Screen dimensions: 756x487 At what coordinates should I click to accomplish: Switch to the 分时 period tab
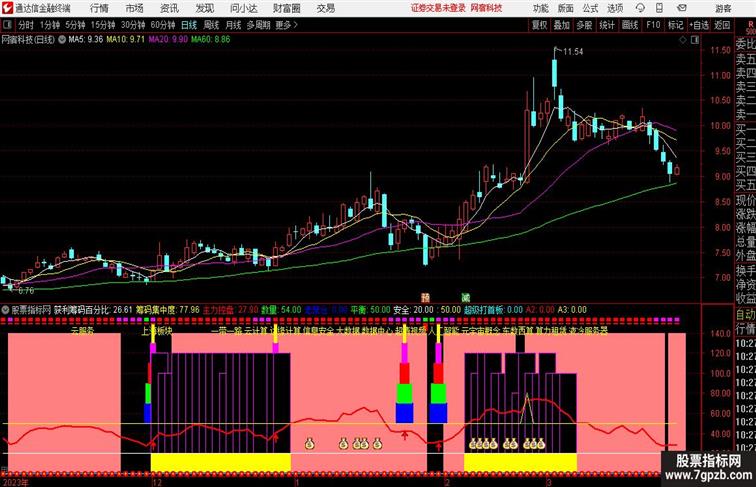[26, 25]
